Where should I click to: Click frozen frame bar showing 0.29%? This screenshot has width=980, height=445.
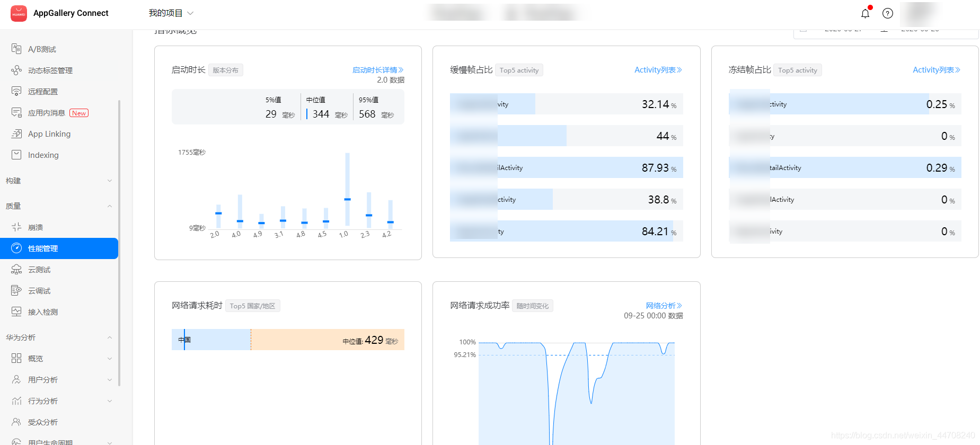coord(845,167)
